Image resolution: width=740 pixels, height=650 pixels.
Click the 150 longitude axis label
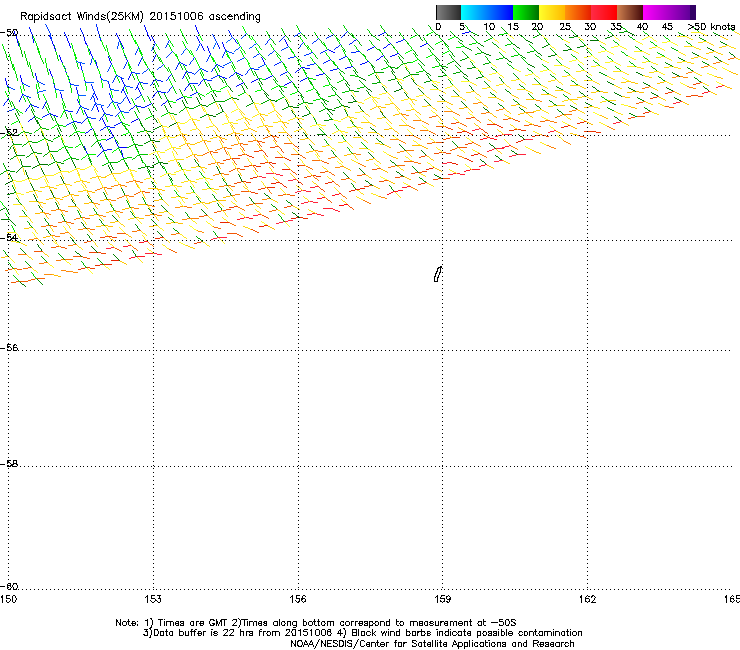click(x=8, y=599)
